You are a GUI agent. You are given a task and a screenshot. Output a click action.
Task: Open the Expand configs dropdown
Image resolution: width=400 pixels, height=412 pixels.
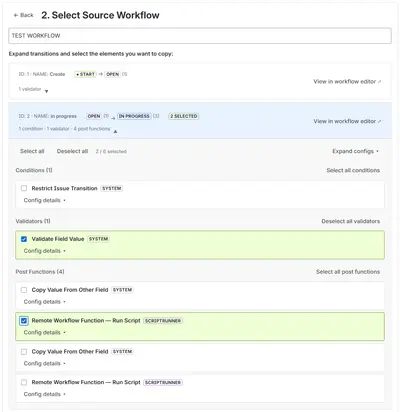tap(355, 151)
